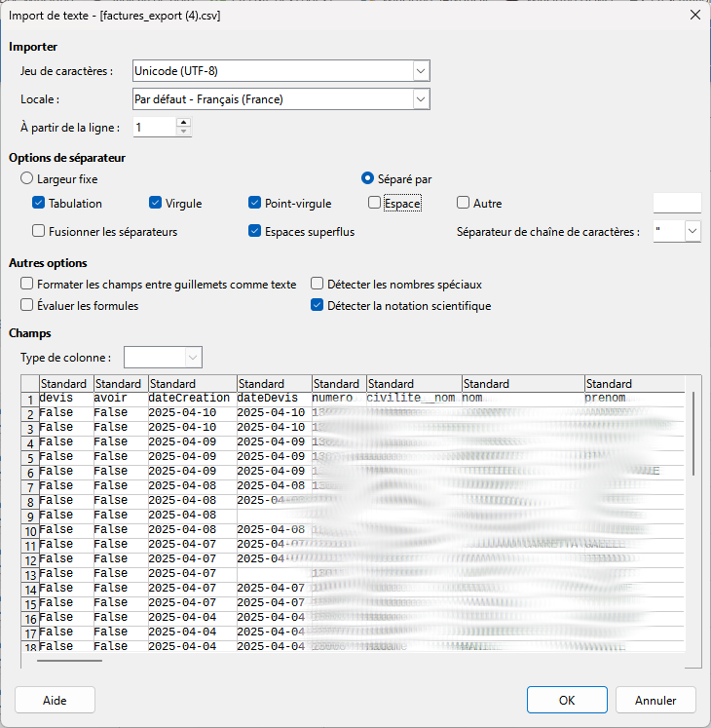Enable the Espace separator checkbox

point(375,203)
